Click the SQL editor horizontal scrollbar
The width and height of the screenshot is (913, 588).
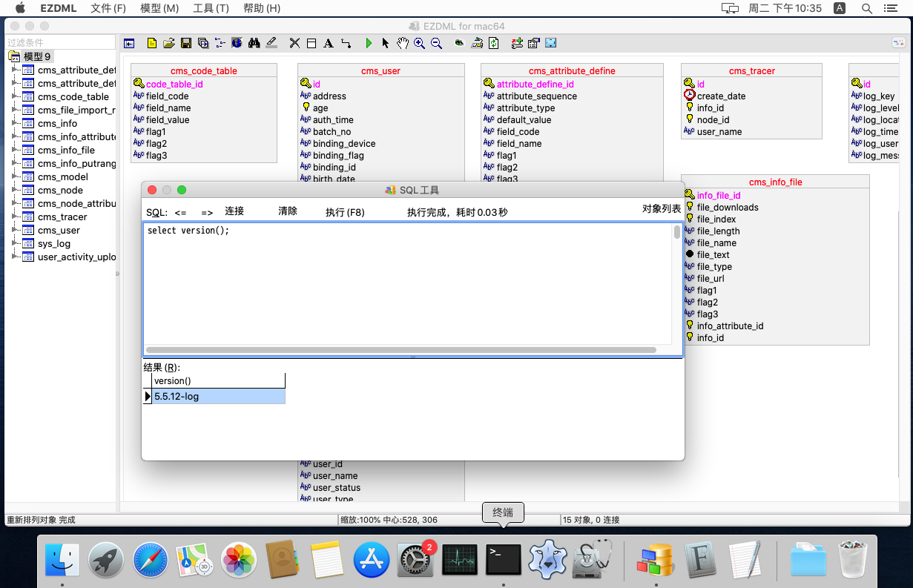(401, 349)
